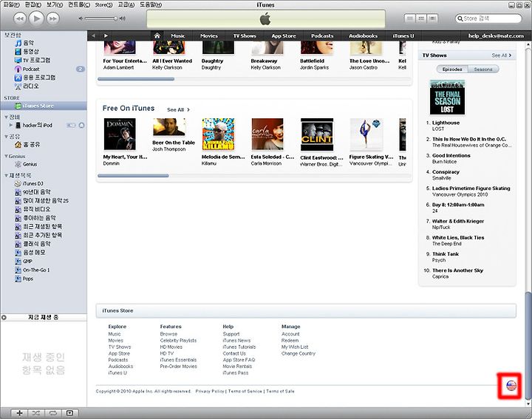This screenshot has width=532, height=419.
Task: Click the US flag country icon
Action: coord(511,386)
